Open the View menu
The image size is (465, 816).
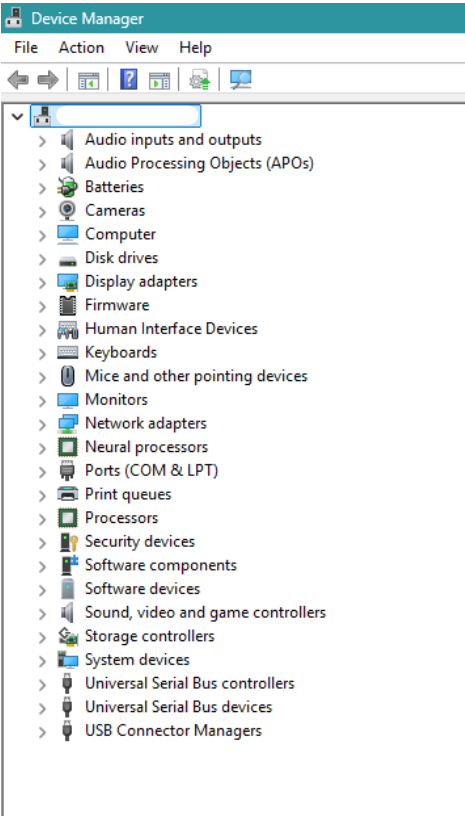pos(141,48)
